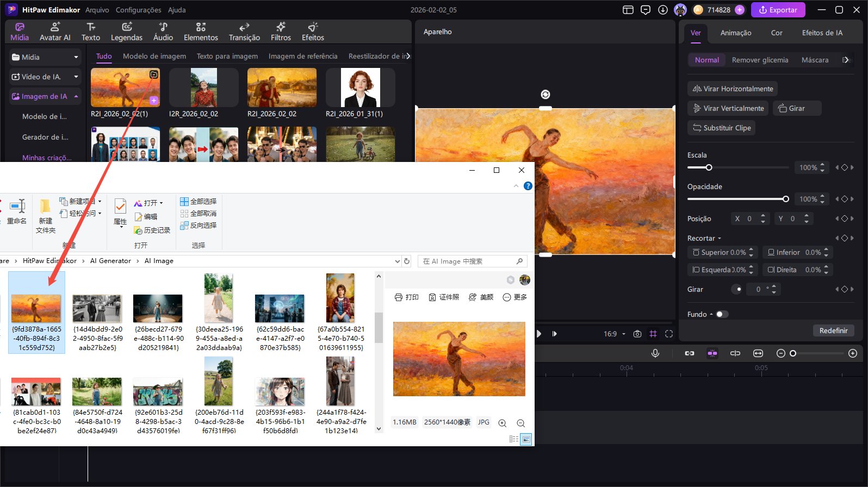
Task: Click the microphone voice-over icon
Action: [x=655, y=353]
